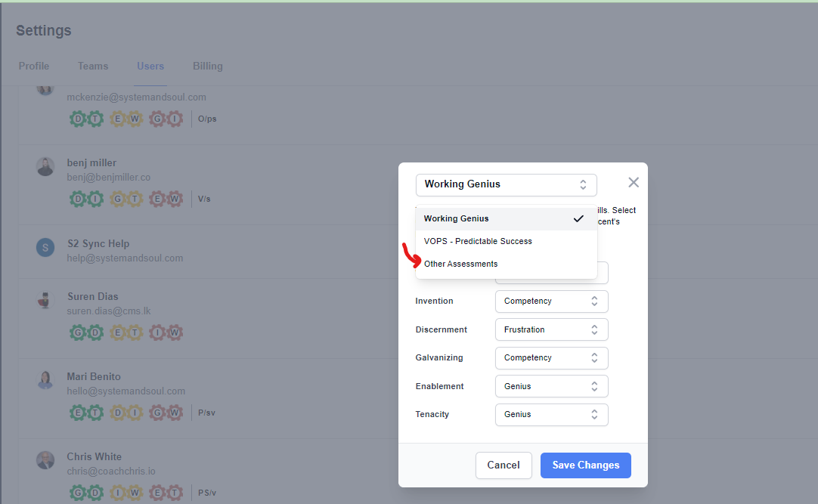Click red W gear in benj miller's row
Screen dimensions: 818x504
point(174,199)
